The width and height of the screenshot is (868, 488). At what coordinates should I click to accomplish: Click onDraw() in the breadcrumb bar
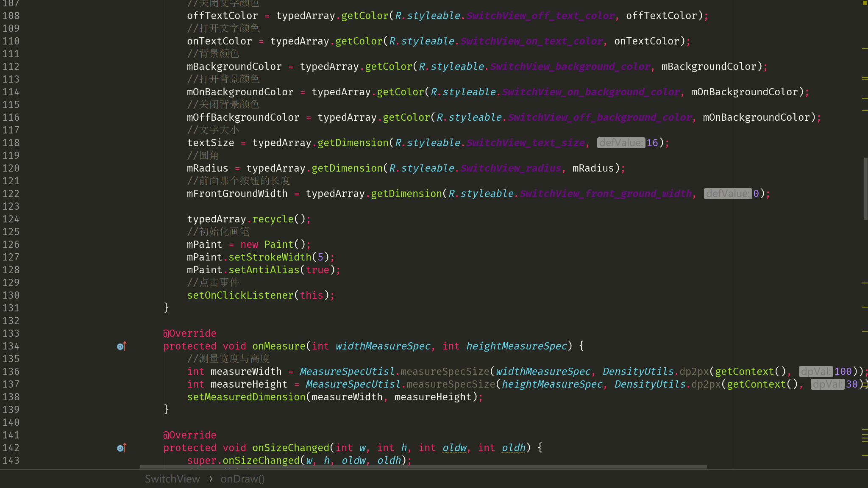pyautogui.click(x=242, y=479)
